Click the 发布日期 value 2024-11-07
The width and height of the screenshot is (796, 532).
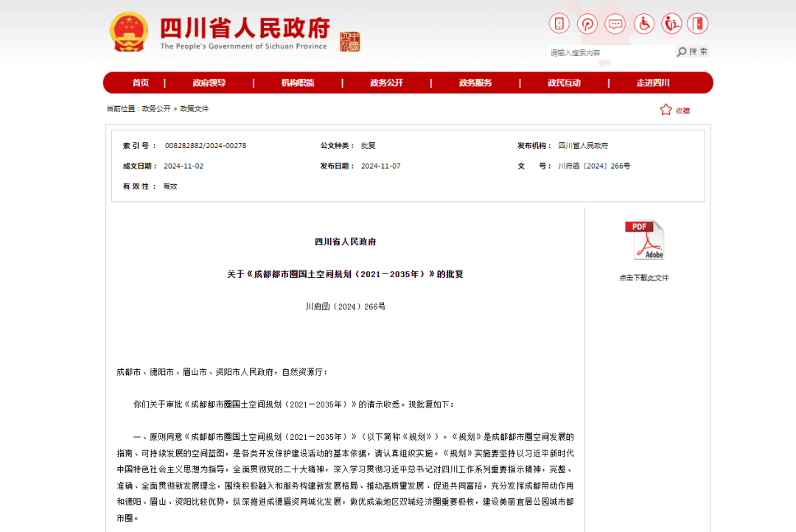click(x=381, y=166)
